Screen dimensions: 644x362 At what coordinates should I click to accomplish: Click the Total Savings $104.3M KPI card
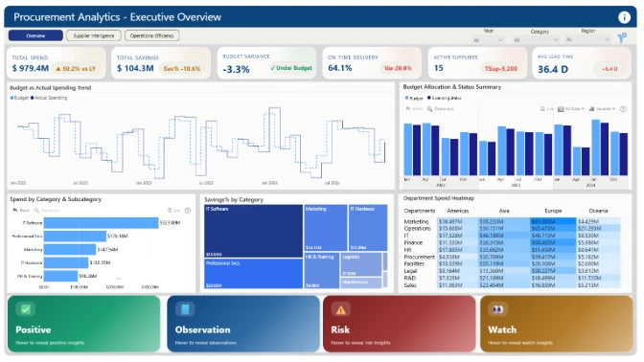click(161, 63)
